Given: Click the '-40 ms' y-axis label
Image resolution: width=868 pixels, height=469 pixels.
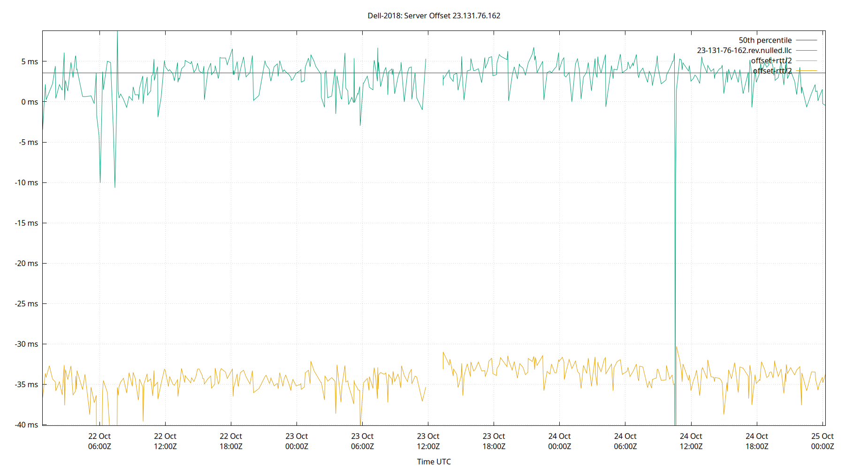Looking at the screenshot, I should pyautogui.click(x=27, y=424).
